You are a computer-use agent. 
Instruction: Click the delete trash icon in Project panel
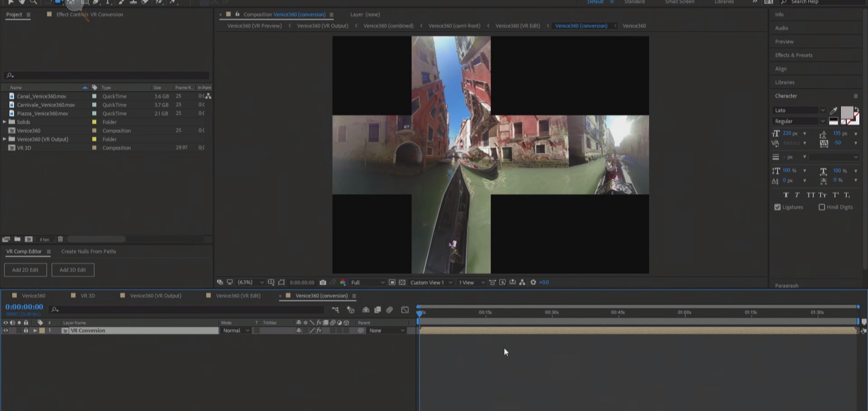[x=60, y=239]
